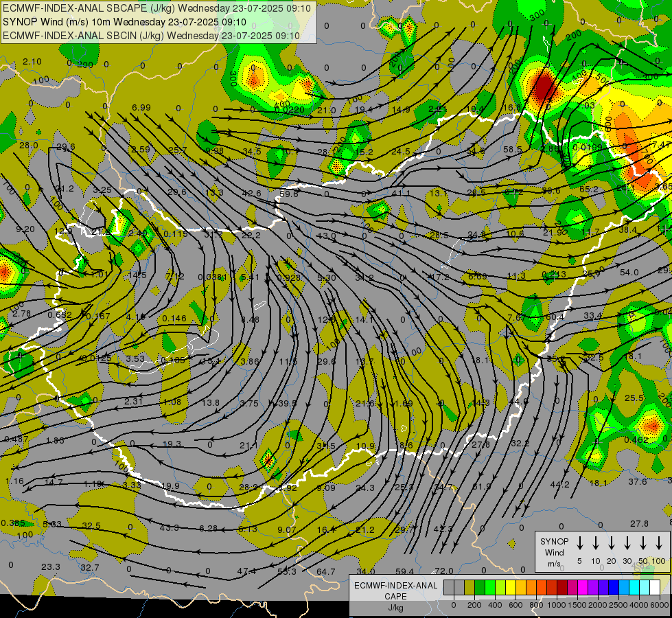Image resolution: width=672 pixels, height=618 pixels.
Task: Click the 41.1 value on the map
Action: click(x=401, y=193)
